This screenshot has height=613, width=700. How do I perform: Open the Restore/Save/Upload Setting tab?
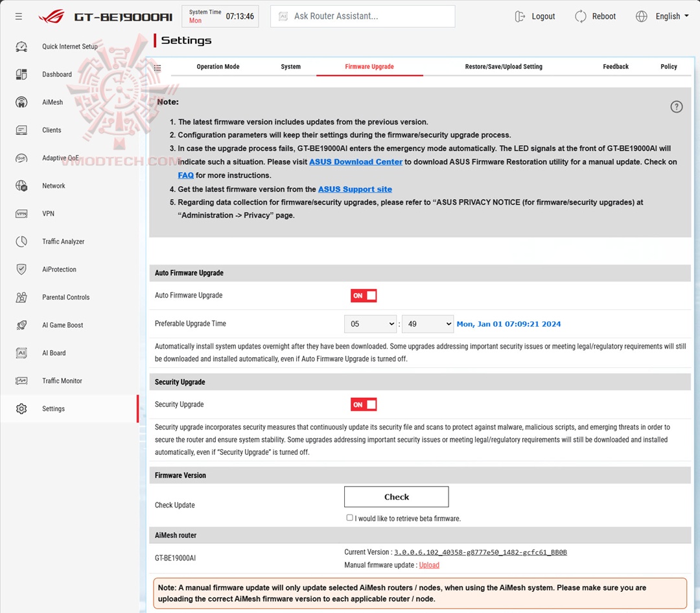click(504, 67)
